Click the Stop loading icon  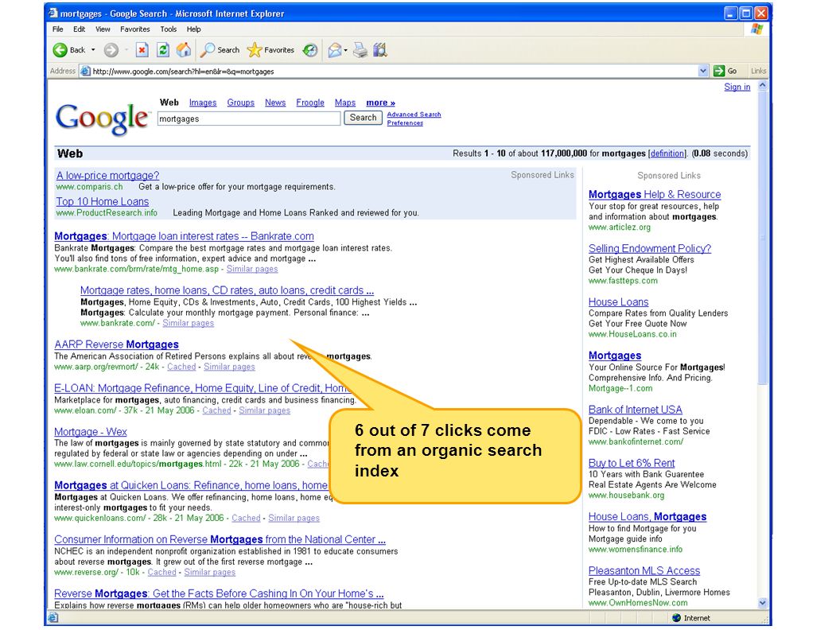click(142, 50)
